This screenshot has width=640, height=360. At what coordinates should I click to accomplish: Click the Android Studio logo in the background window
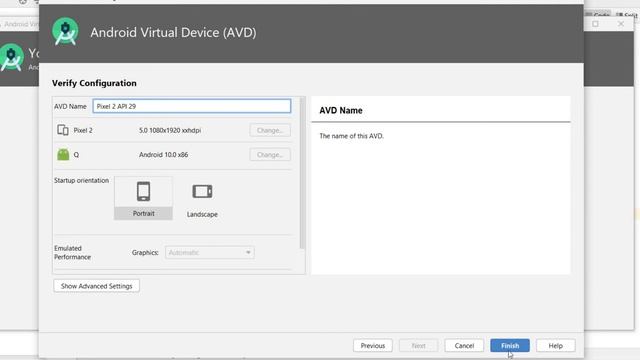coord(11,57)
